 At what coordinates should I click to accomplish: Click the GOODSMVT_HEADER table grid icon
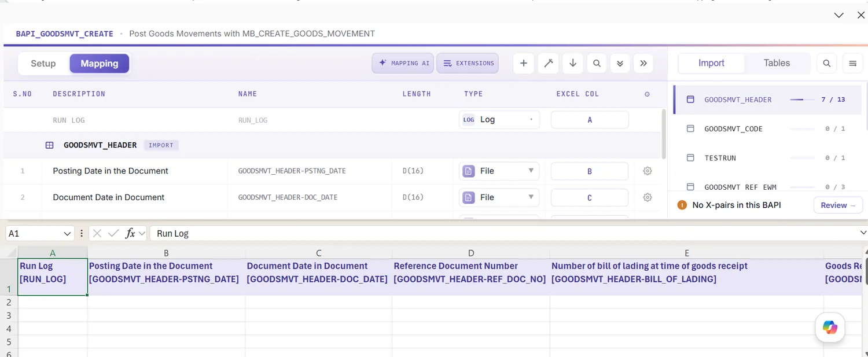tap(50, 145)
